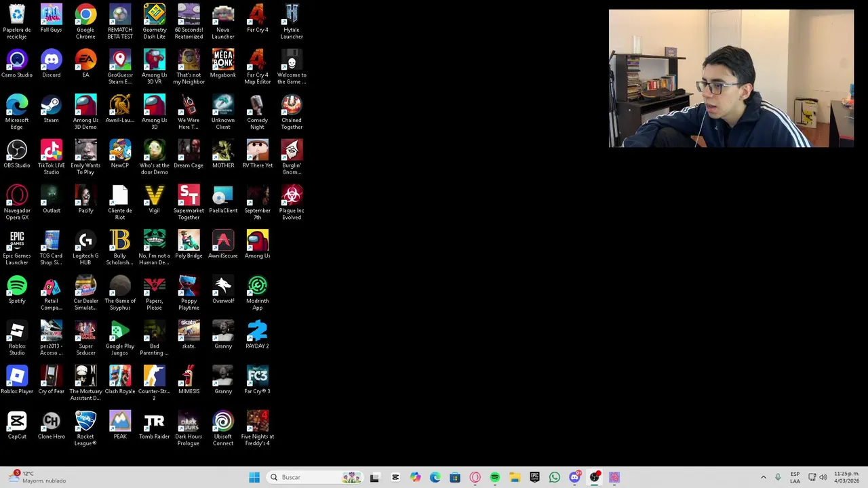The width and height of the screenshot is (868, 488).
Task: Open the Discord desktop shortcut
Action: (51, 64)
